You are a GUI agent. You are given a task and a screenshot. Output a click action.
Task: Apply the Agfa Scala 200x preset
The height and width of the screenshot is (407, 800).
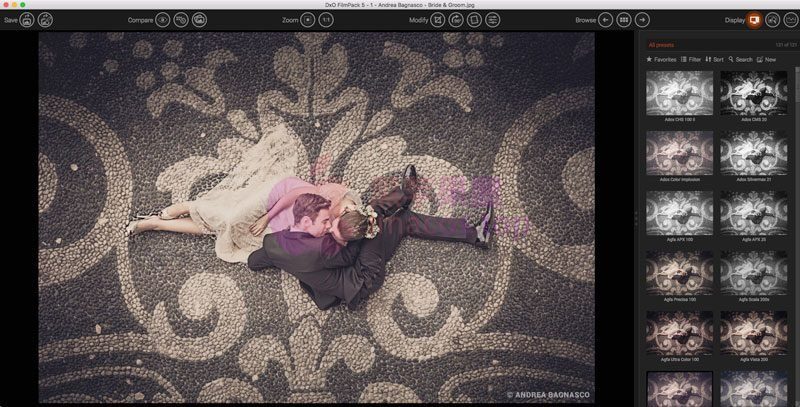click(754, 273)
